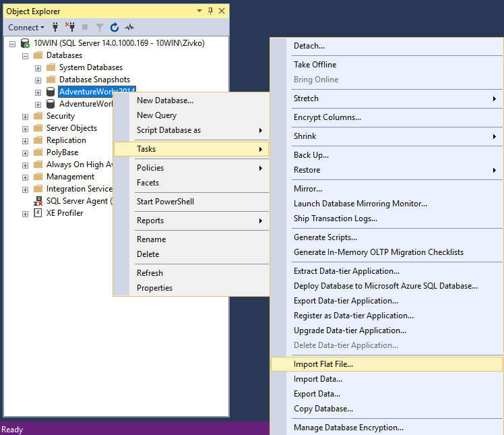Image resolution: width=504 pixels, height=435 pixels.
Task: Click the Connect Object Explorer plug icon
Action: click(55, 28)
